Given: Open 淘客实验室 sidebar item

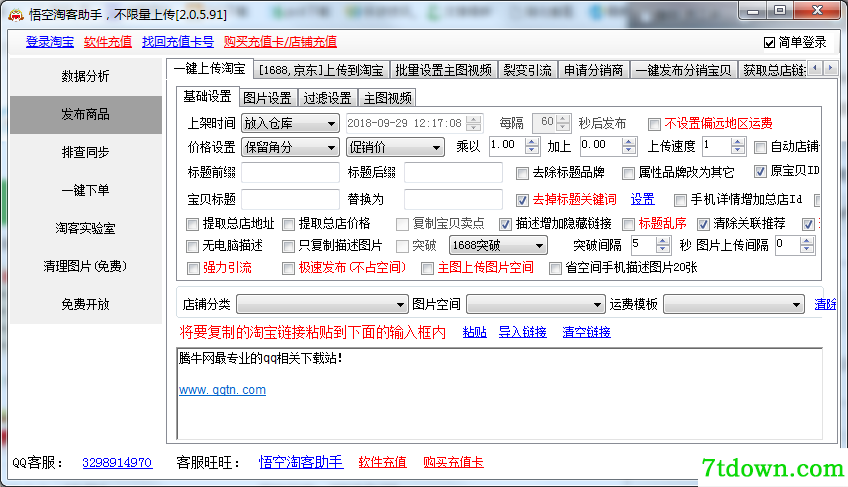Looking at the screenshot, I should click(85, 228).
